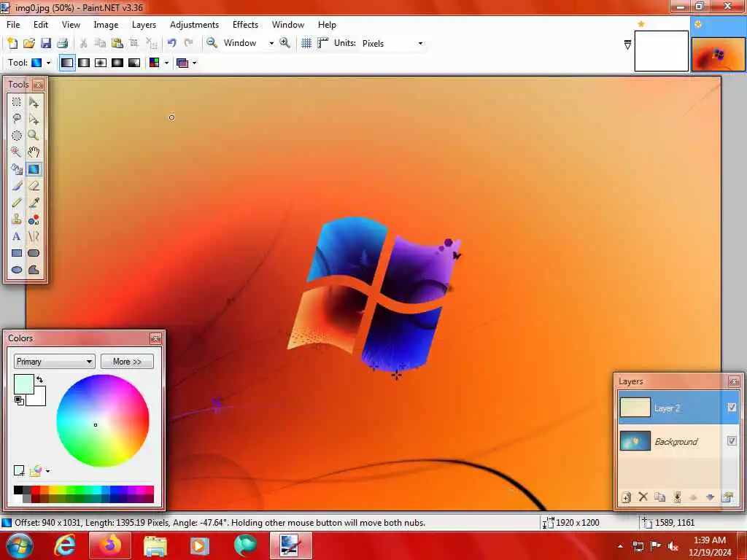Select the Pencil tool

(17, 203)
